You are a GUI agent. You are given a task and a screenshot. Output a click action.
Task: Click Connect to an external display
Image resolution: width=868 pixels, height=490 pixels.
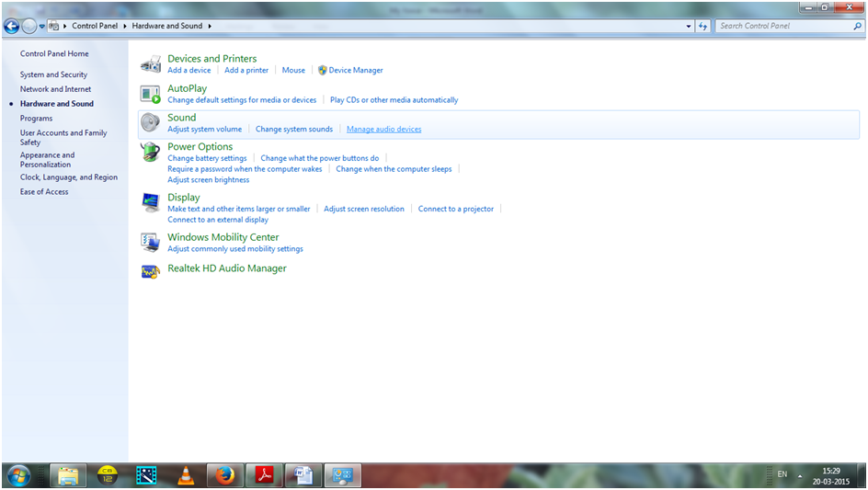coord(218,220)
